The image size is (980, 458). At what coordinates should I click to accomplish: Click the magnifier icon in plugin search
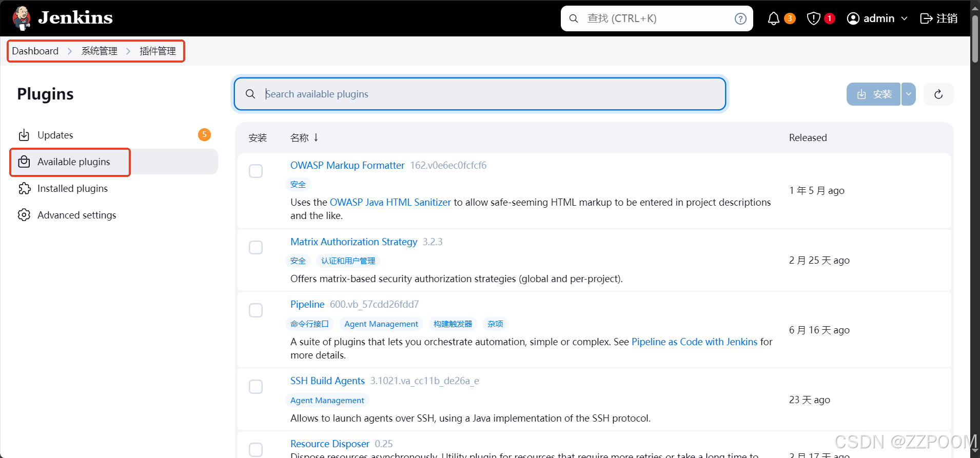[x=250, y=94]
